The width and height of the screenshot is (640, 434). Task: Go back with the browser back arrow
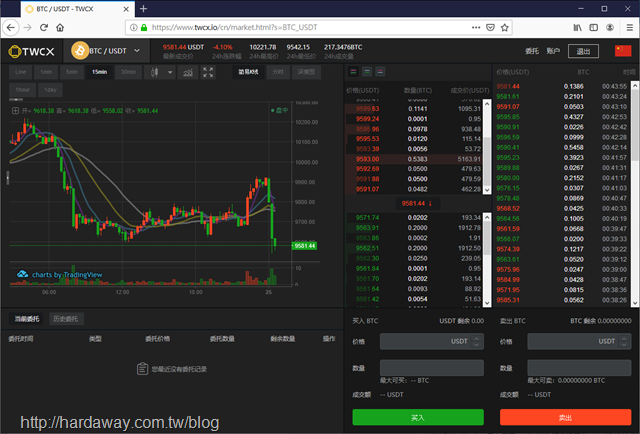click(11, 28)
